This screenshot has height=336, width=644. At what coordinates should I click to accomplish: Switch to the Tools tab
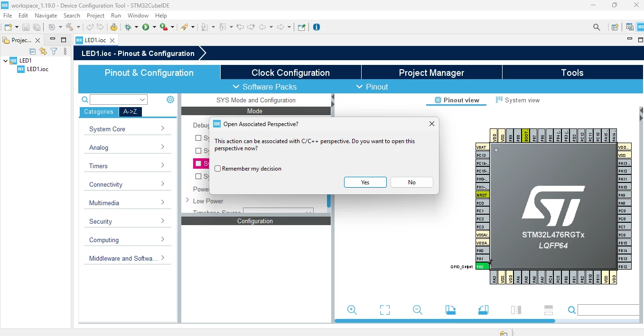tap(572, 73)
